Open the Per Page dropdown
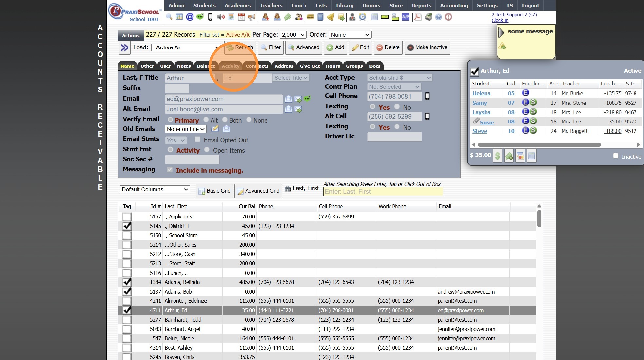 (x=293, y=35)
